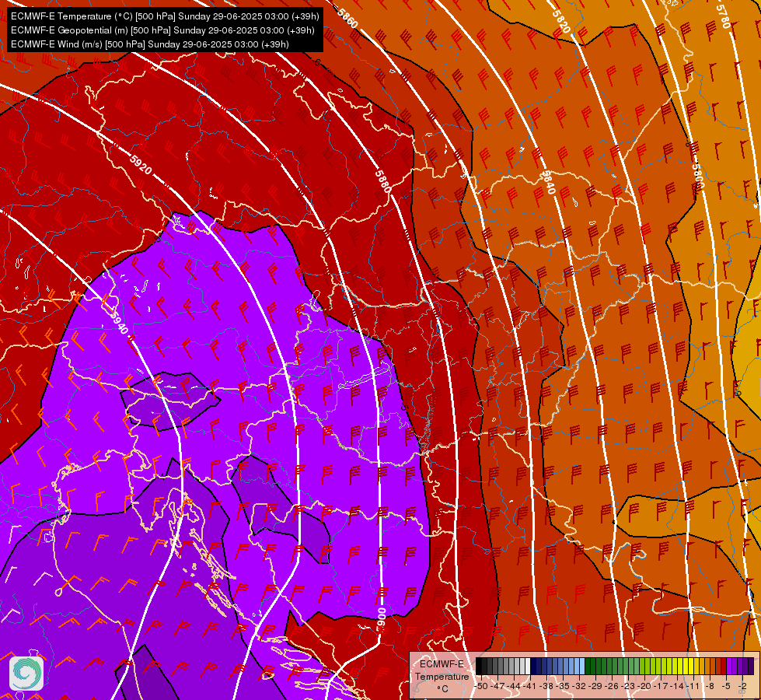
Task: Click the -50 legend value
Action: pos(481,686)
